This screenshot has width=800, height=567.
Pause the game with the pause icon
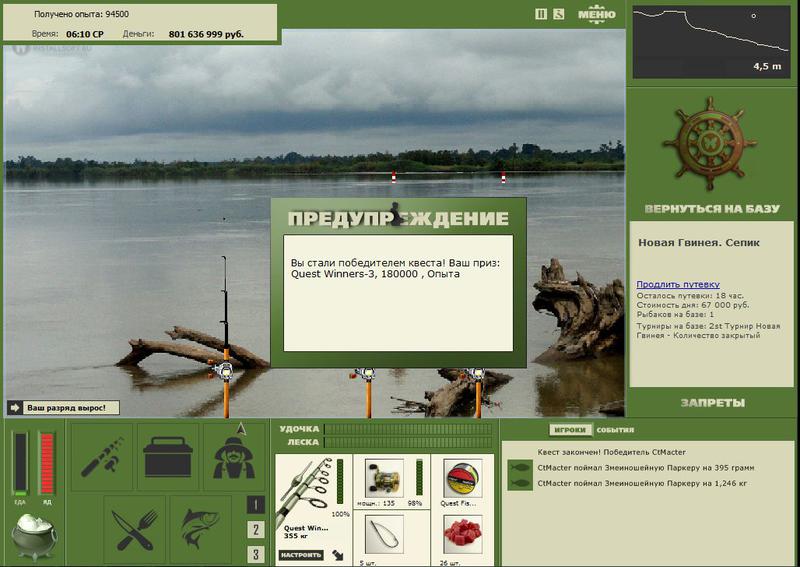click(x=541, y=14)
